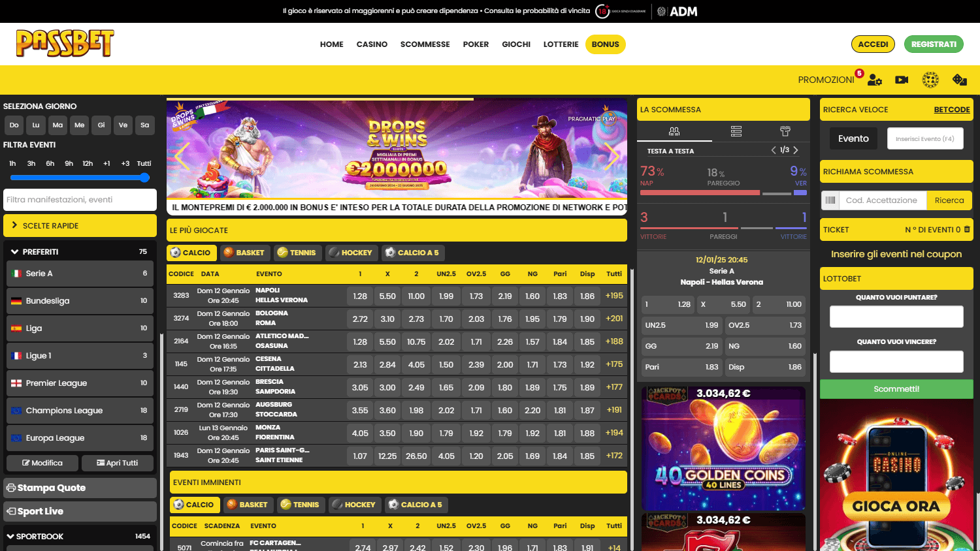Open all favorites with Apri Tutti

click(118, 463)
